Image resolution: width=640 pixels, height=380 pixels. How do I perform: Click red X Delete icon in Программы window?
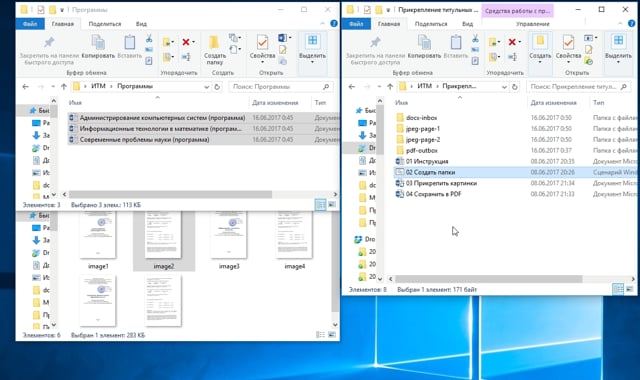click(186, 42)
